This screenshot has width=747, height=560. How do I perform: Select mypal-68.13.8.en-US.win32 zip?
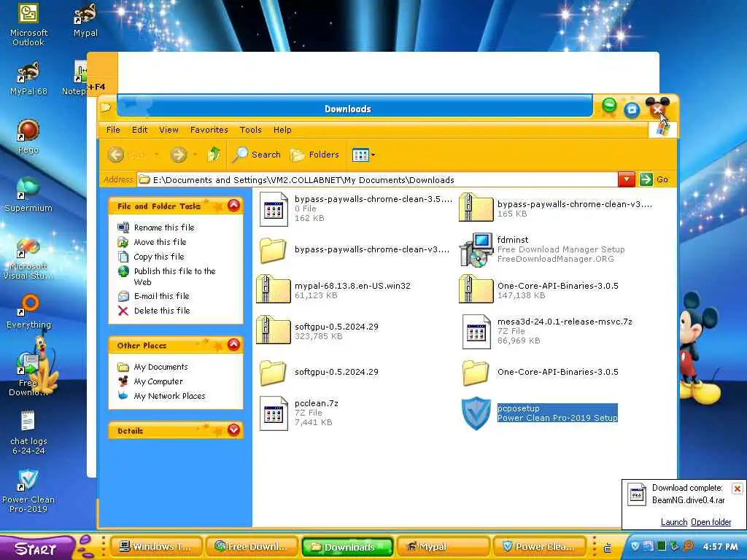point(333,290)
